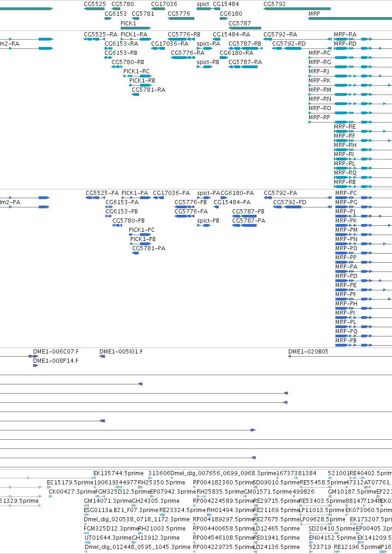Image resolution: width=392 pixels, height=554 pixels.
Task: Click the DME1-005I01.F feature label
Action: click(x=121, y=352)
